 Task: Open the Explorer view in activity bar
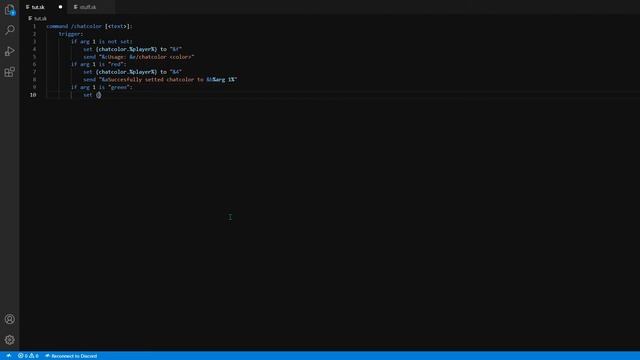coord(9,9)
